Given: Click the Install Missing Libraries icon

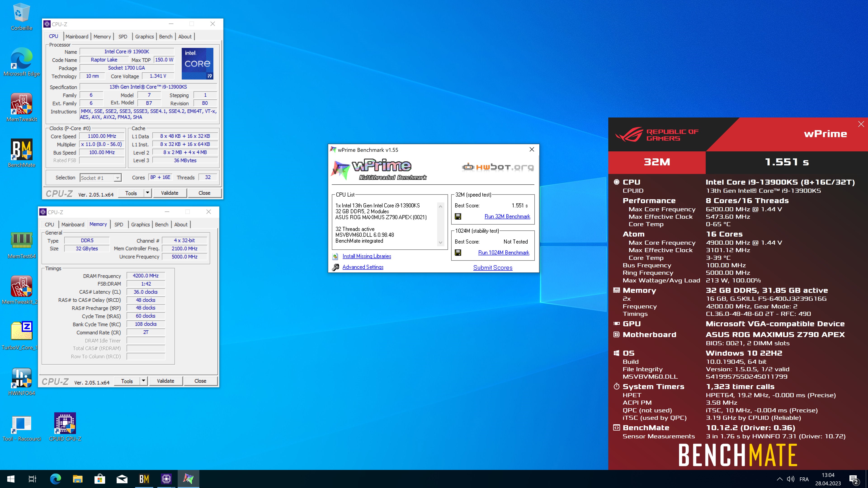Looking at the screenshot, I should 335,256.
